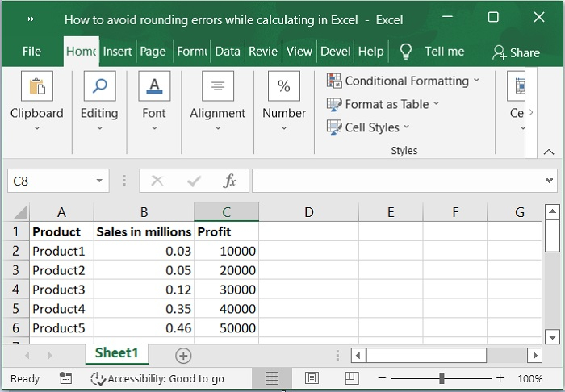Open the Alignment group icon
Viewport: 565px width, 392px height.
pyautogui.click(x=217, y=86)
